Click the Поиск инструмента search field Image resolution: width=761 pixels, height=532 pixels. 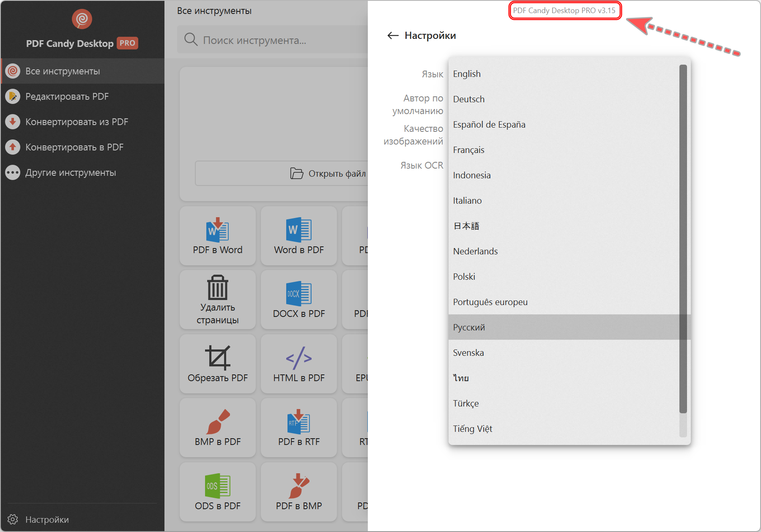pyautogui.click(x=273, y=40)
